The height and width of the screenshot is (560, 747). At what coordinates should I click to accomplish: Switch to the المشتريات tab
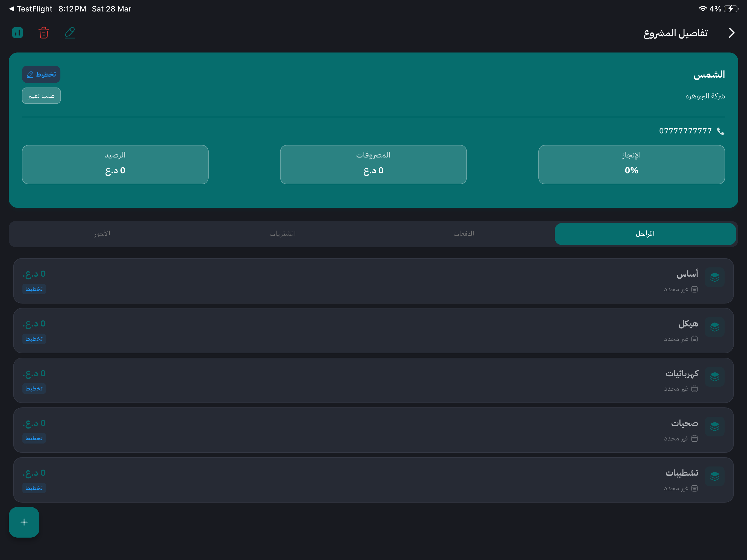click(283, 234)
